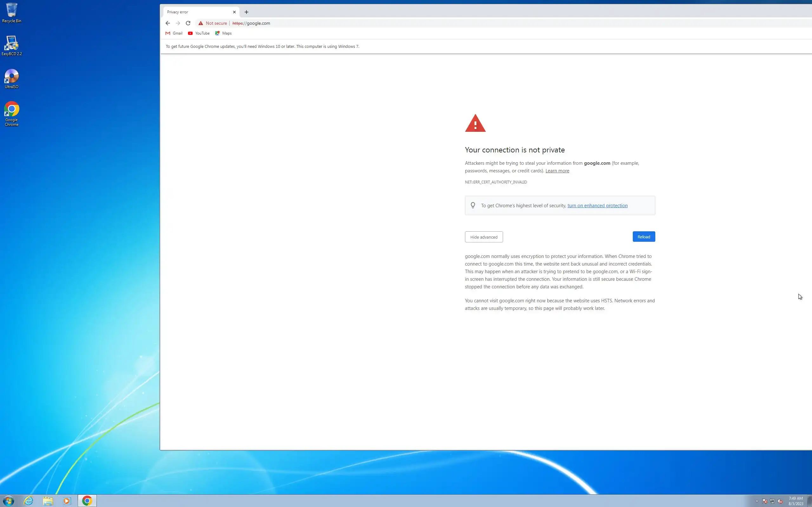The width and height of the screenshot is (812, 507).
Task: Click the browser reload icon
Action: (188, 23)
